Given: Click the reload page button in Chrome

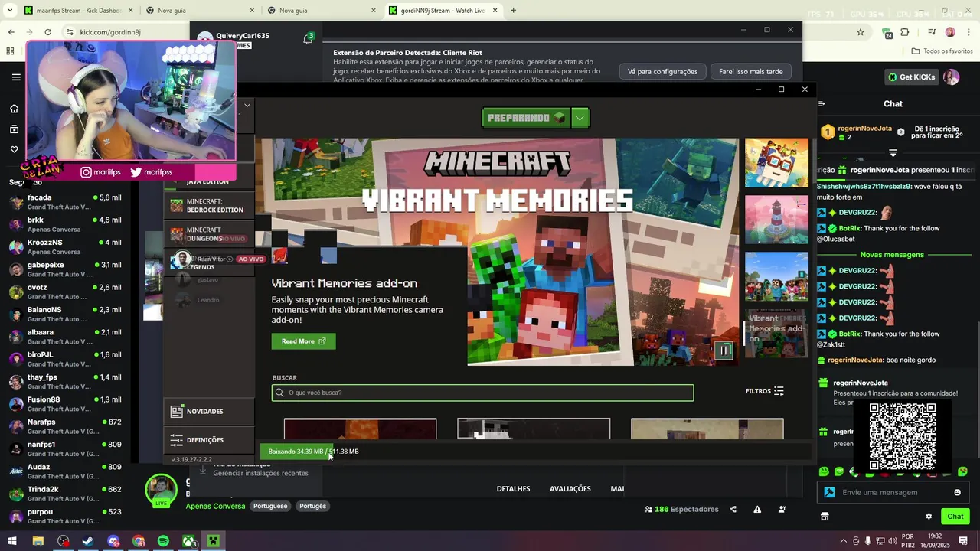Looking at the screenshot, I should point(47,32).
